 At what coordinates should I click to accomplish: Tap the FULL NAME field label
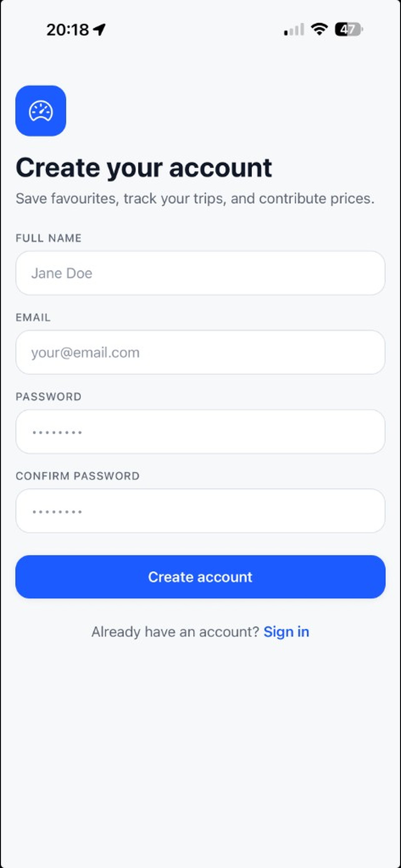[48, 238]
